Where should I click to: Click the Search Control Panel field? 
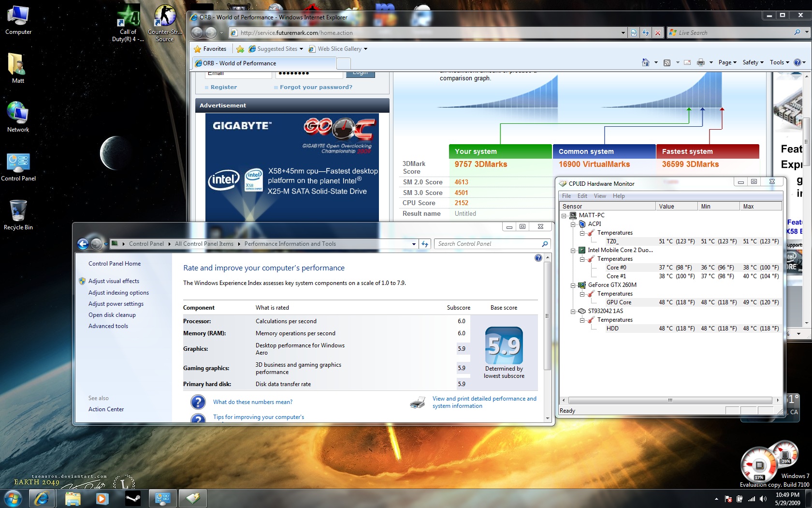492,244
